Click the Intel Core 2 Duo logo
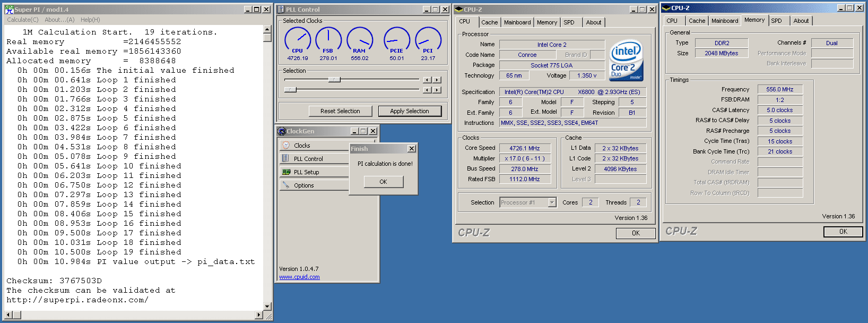 point(627,61)
